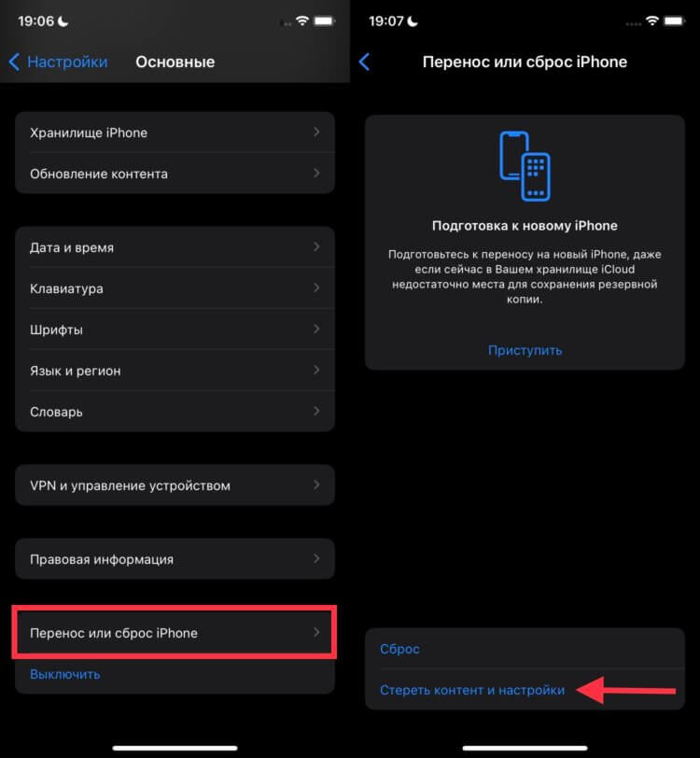
Task: Tap Стереть контент и настройки
Action: [472, 690]
